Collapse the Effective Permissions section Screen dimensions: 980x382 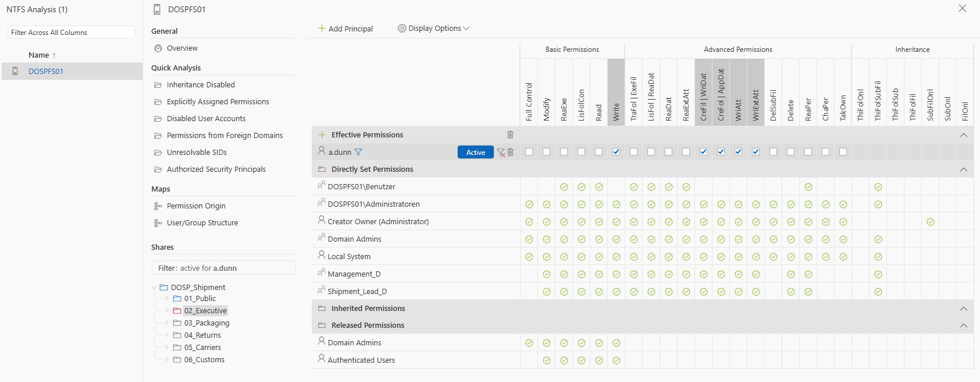click(x=964, y=135)
